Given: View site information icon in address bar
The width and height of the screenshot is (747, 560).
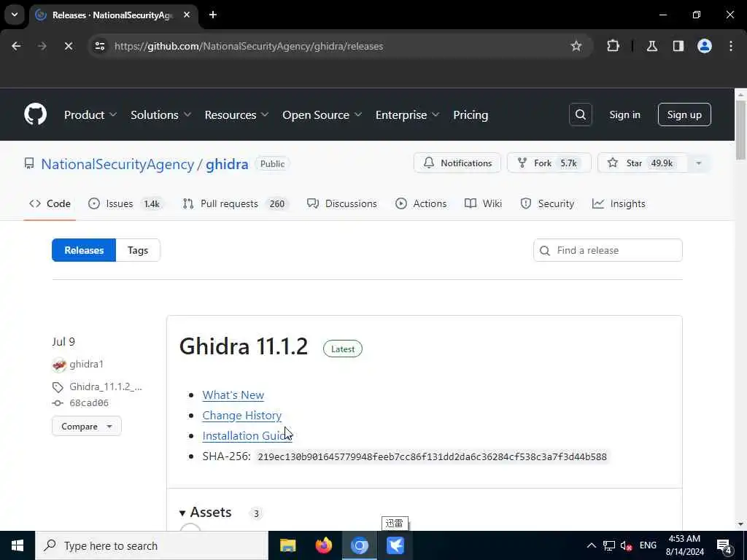Looking at the screenshot, I should [x=100, y=46].
